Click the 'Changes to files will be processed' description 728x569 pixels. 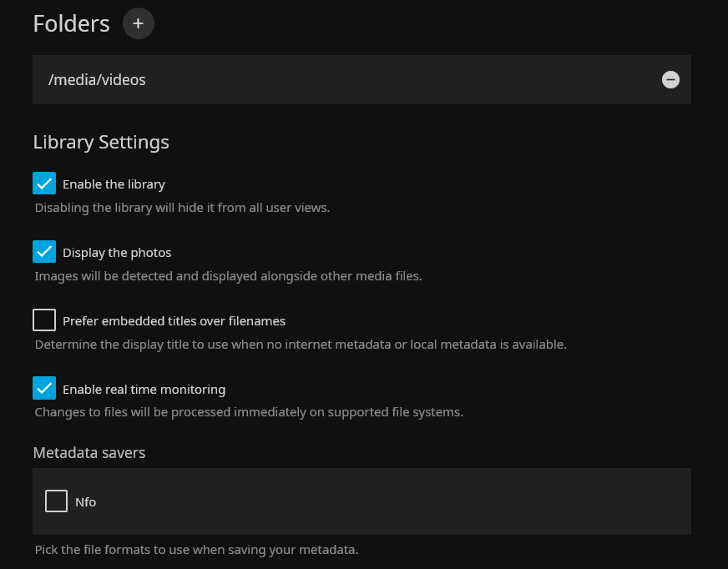249,412
